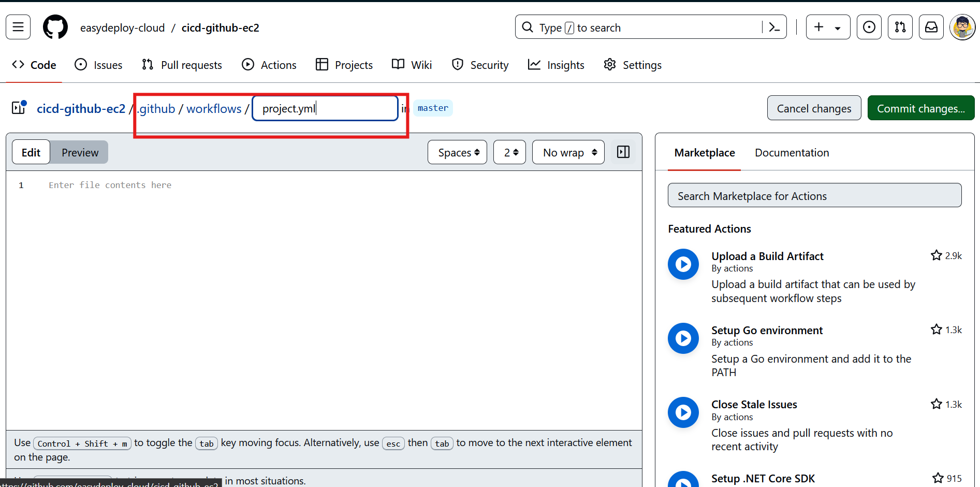Open the Actions tab
980x487 pixels.
point(270,65)
